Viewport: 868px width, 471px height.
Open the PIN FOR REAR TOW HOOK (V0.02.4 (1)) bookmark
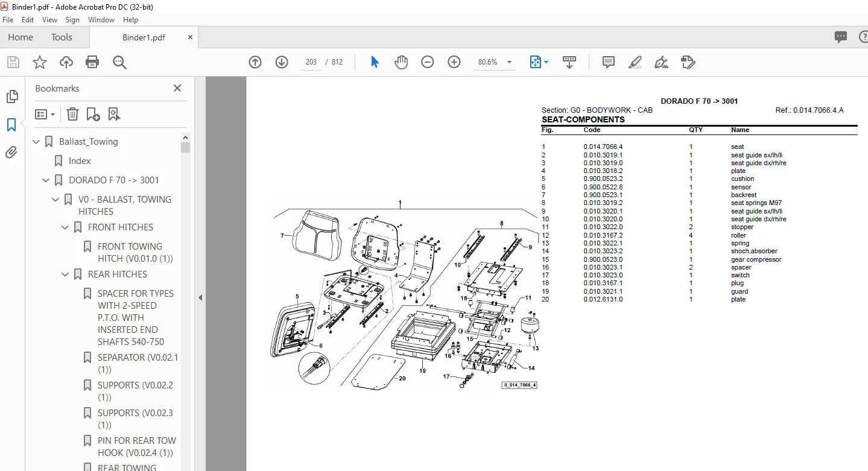[x=137, y=447]
